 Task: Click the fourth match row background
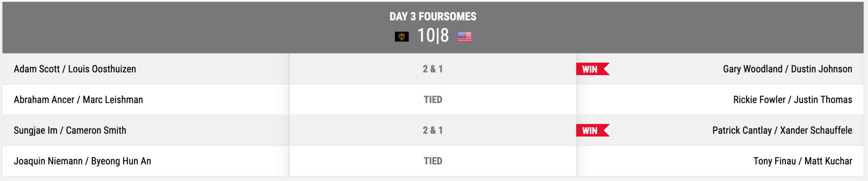(x=433, y=161)
